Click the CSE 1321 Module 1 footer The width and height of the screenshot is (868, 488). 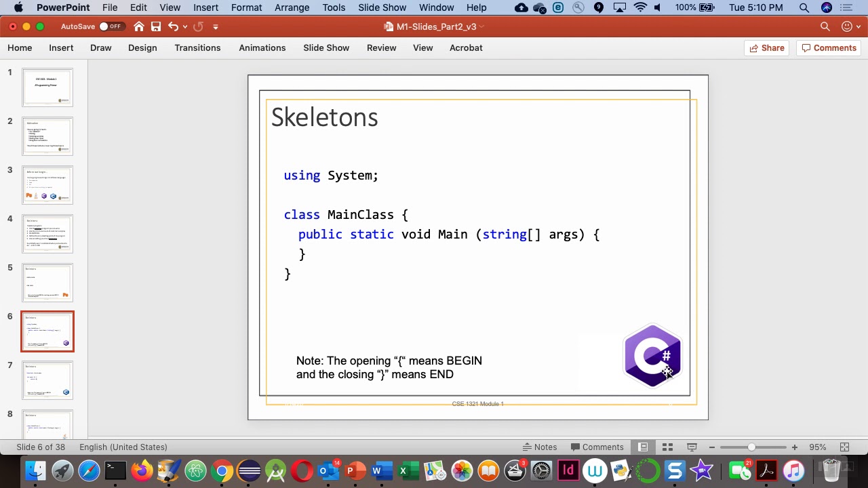click(x=477, y=403)
